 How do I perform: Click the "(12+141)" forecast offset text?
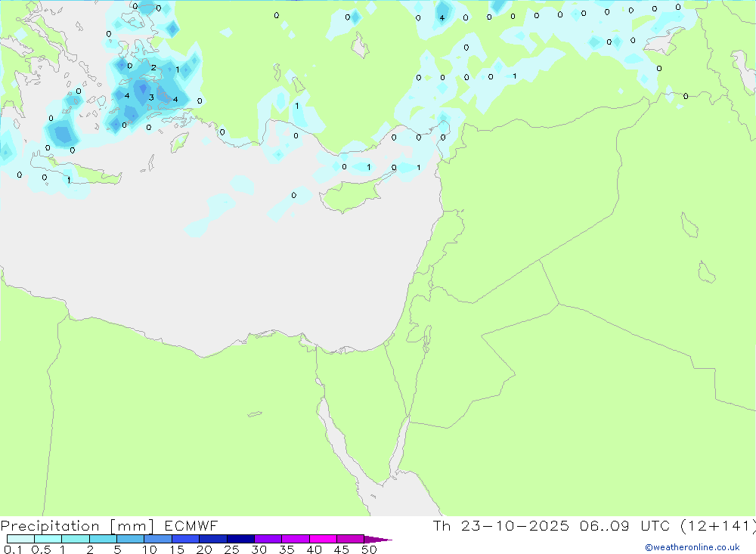pos(718,526)
